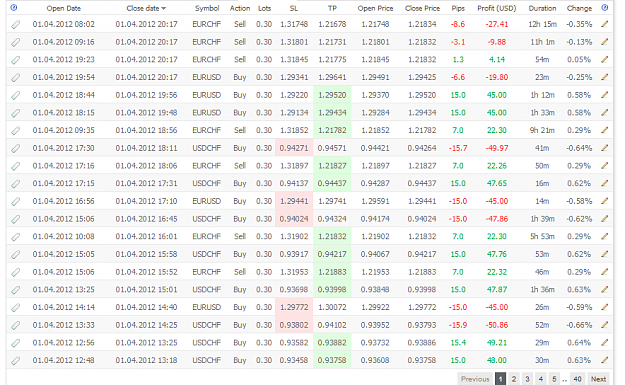
Task: Edit the trade with profit -9.88
Action: [x=605, y=42]
